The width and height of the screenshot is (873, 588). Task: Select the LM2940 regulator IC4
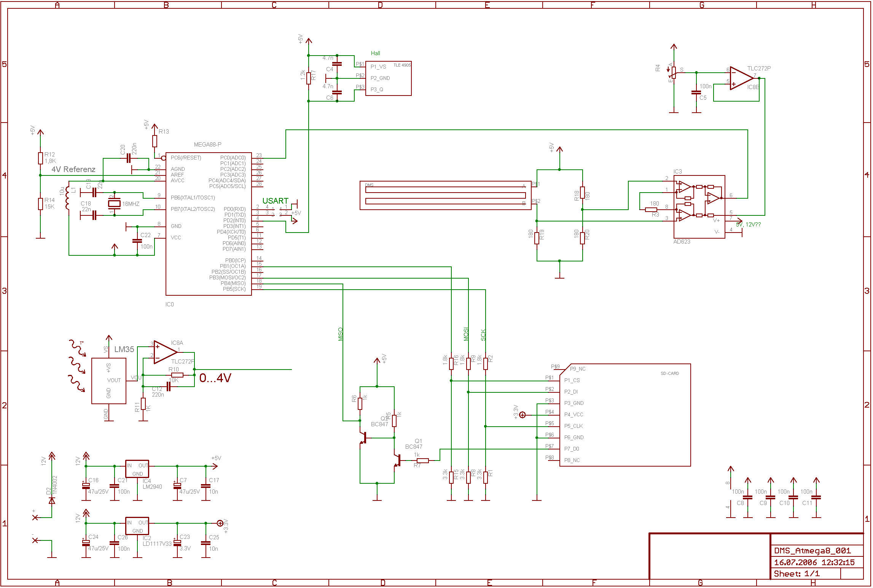coord(137,468)
